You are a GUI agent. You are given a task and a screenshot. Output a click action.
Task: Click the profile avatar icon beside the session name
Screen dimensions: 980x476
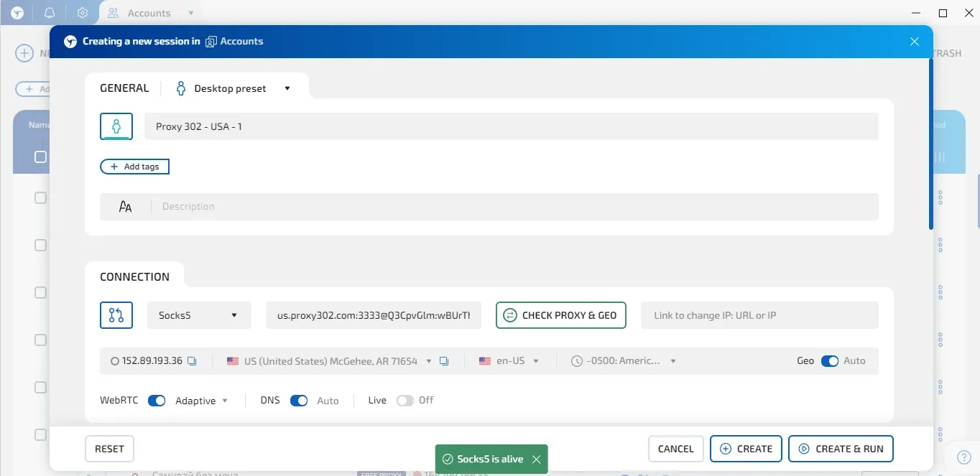(x=116, y=125)
